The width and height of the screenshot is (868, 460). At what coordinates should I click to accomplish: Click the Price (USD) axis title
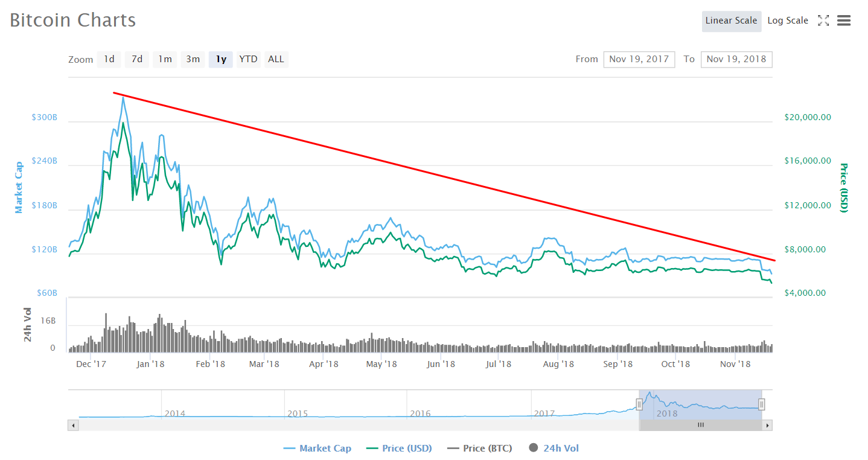pos(844,187)
